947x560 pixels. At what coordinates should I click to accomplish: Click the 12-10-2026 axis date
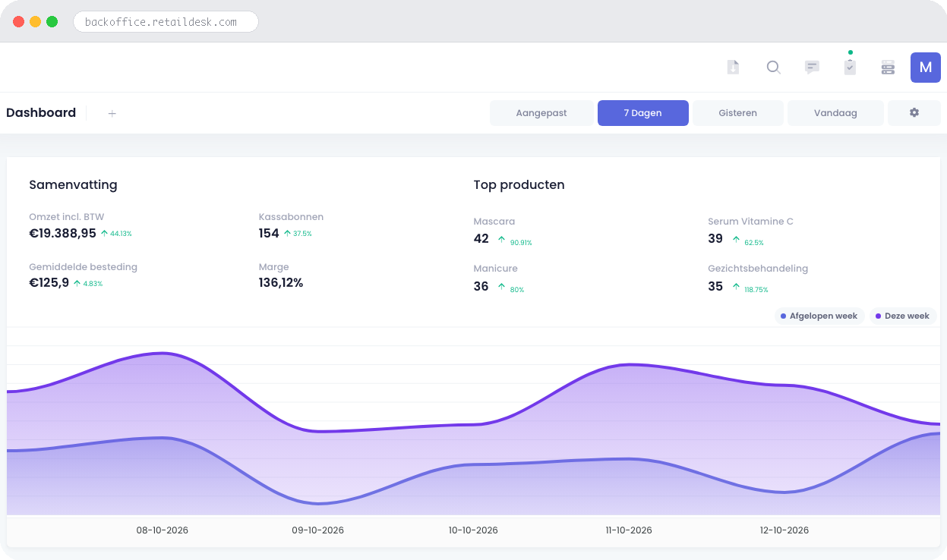784,530
